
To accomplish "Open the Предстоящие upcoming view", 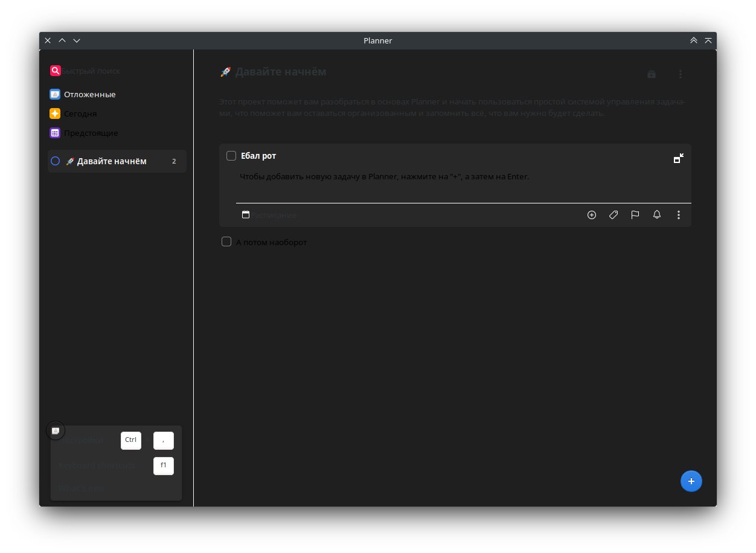I will [117, 133].
